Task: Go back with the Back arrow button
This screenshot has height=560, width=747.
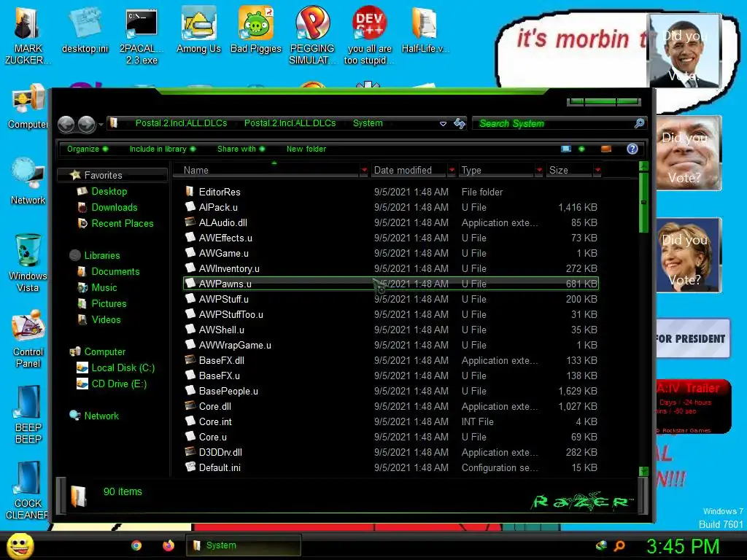Action: tap(66, 124)
